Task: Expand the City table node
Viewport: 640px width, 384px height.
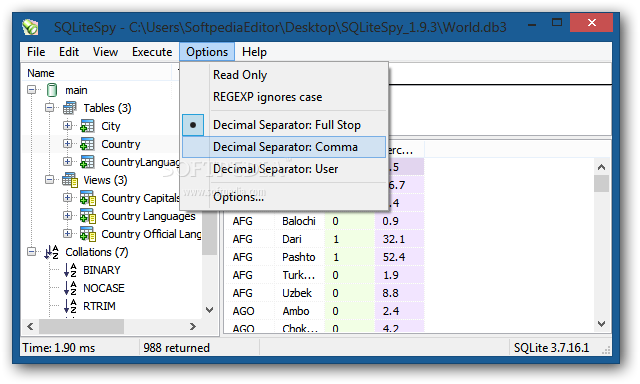Action: (x=67, y=126)
